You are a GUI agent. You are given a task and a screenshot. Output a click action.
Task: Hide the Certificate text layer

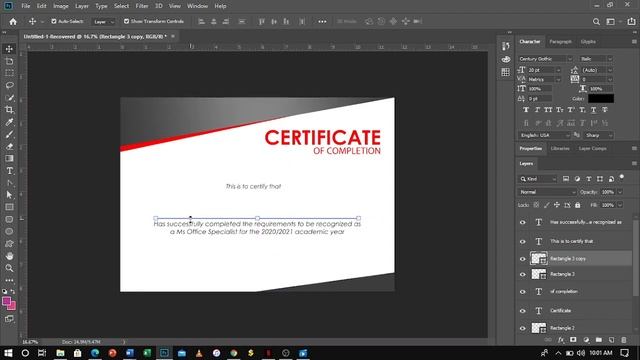click(522, 311)
